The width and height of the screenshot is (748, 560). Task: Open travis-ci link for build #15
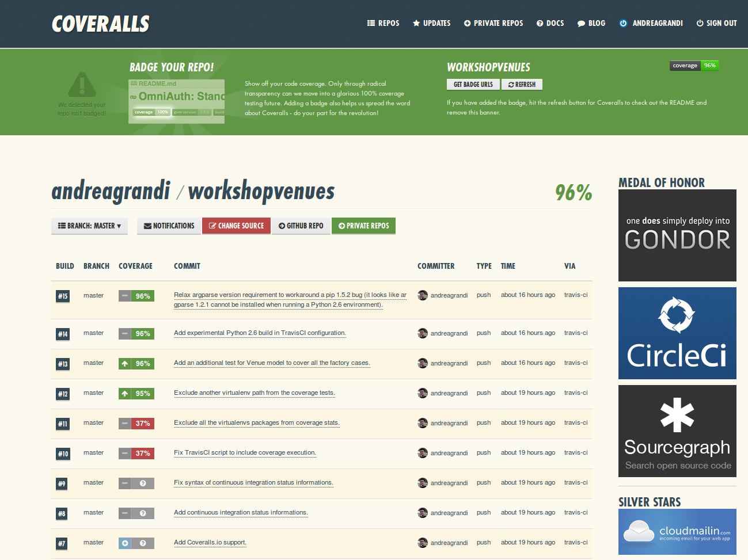point(576,295)
